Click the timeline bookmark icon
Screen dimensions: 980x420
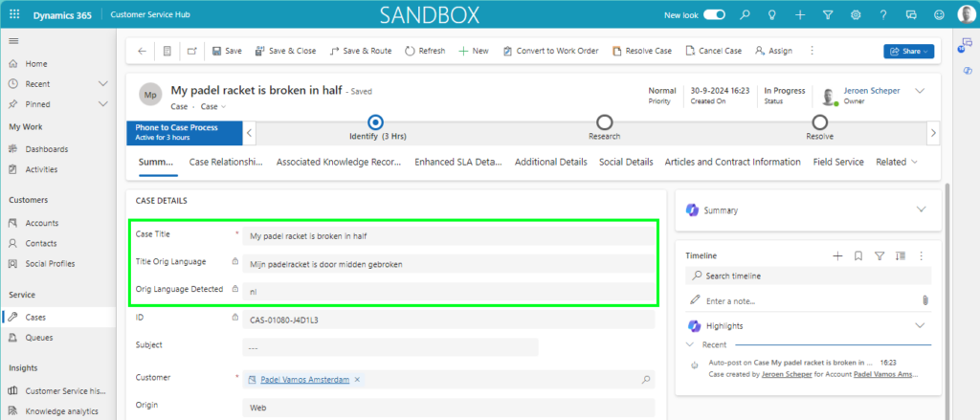click(x=858, y=255)
